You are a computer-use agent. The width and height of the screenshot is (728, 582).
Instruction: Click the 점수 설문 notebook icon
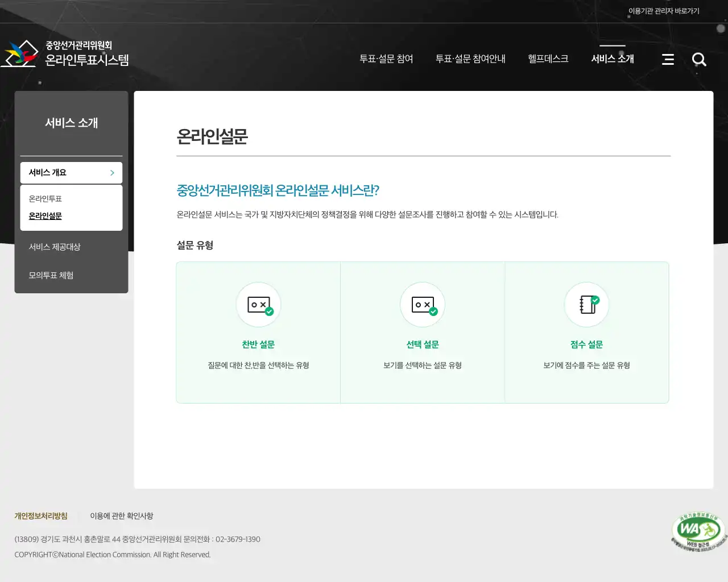[587, 304]
